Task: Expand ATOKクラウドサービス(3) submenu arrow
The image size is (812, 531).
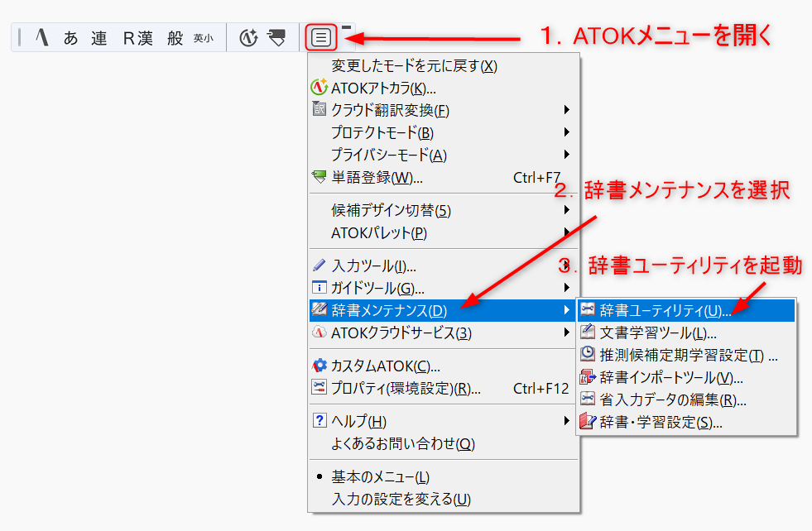Action: pos(566,332)
